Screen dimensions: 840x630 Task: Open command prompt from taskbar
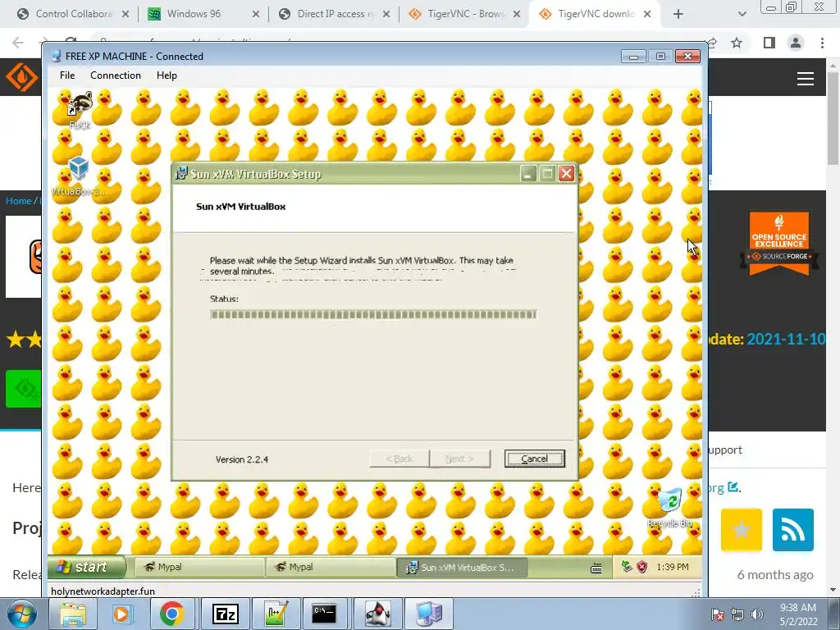coord(324,614)
